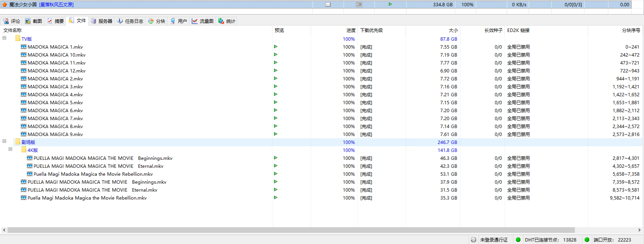Click the green port-open indicator
The width and height of the screenshot is (644, 244).
pos(587,240)
